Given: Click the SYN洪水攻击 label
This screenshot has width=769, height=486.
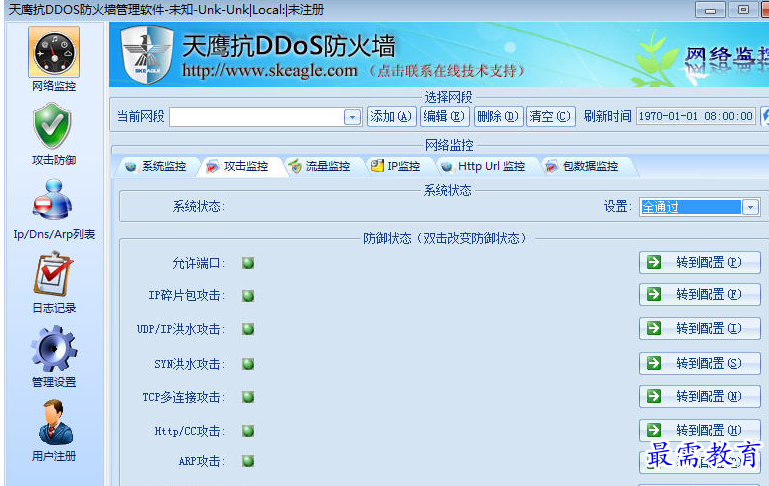Looking at the screenshot, I should pos(190,364).
